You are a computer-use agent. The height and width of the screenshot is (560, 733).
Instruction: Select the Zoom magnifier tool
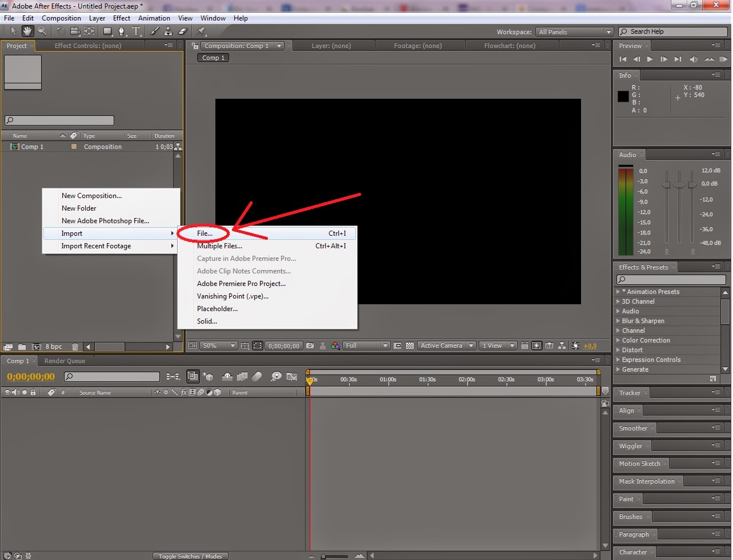(42, 31)
